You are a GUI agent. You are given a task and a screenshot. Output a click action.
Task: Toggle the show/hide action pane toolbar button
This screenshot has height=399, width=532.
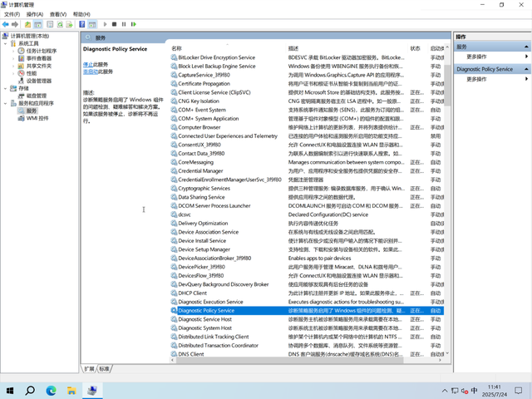[x=92, y=24]
